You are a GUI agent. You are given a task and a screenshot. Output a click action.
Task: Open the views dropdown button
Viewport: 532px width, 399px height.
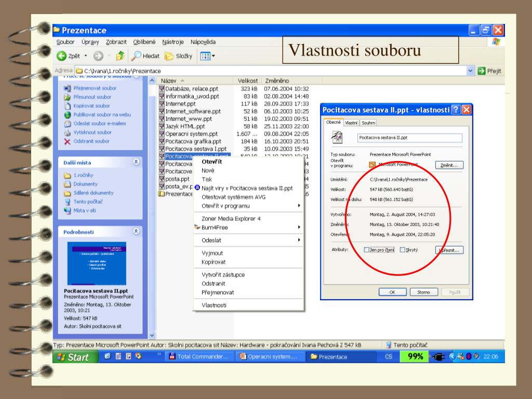[x=207, y=56]
